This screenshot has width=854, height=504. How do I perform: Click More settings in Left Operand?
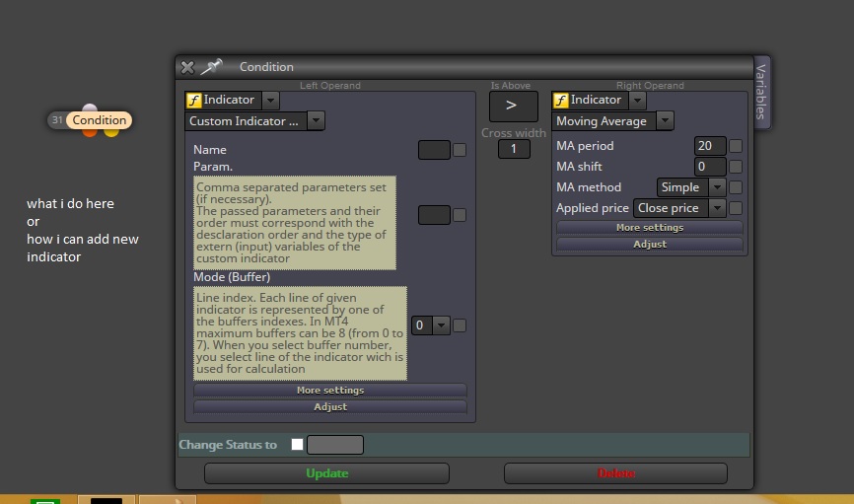click(x=330, y=391)
